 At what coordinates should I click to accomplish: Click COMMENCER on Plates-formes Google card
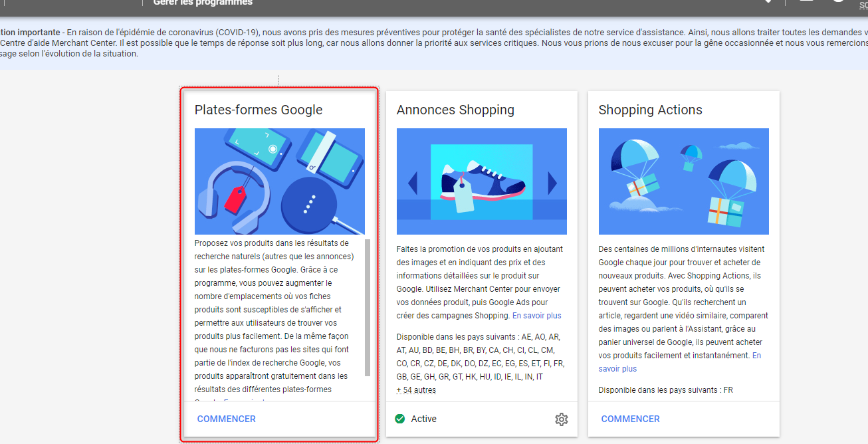coord(227,419)
